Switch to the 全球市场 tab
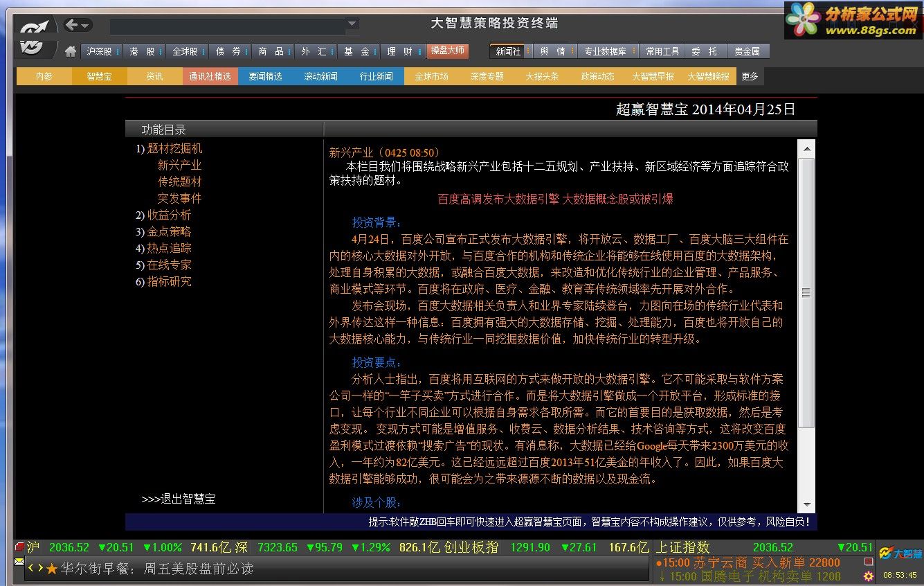 [432, 76]
